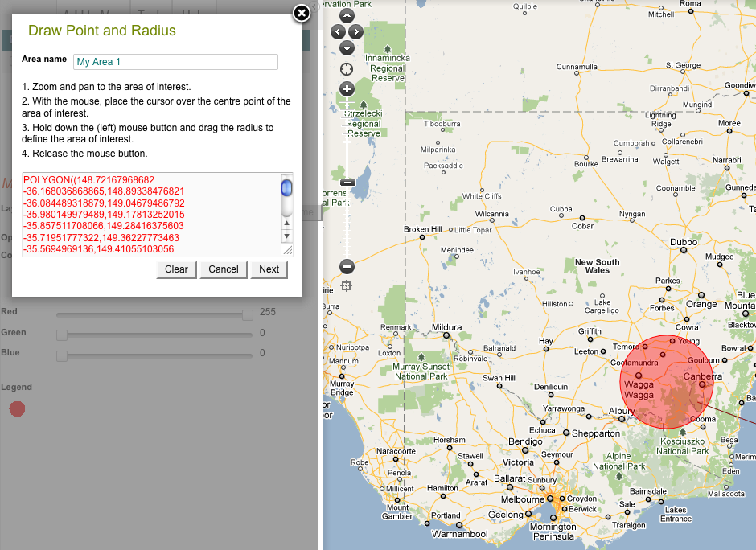Zoom in with the plus button
This screenshot has height=550, width=756.
point(347,88)
